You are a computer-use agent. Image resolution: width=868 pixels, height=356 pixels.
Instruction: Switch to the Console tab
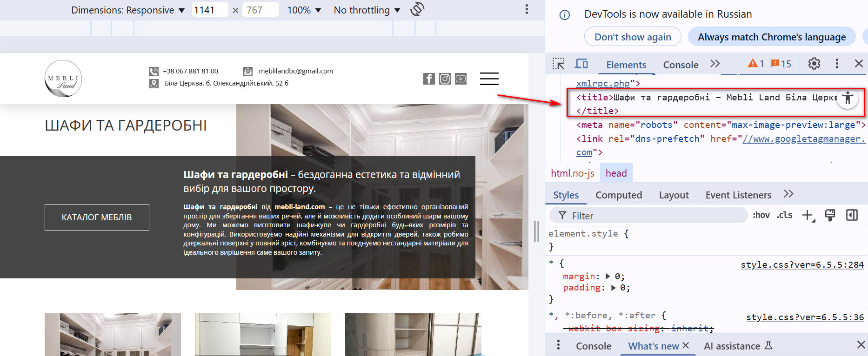pyautogui.click(x=681, y=65)
